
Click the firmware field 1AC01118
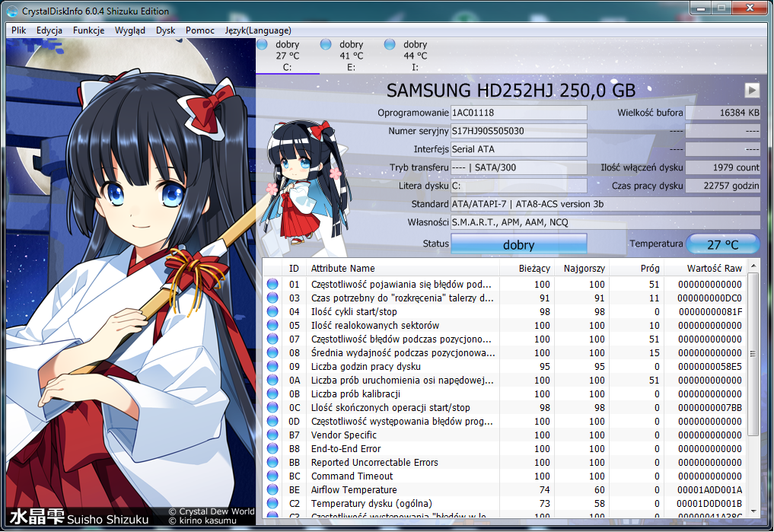tap(519, 113)
